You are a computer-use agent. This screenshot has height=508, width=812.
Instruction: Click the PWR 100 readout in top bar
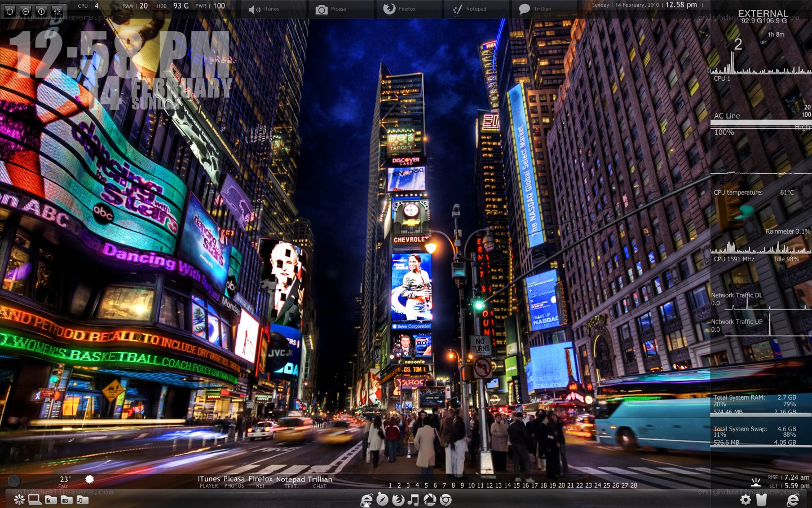(210, 6)
